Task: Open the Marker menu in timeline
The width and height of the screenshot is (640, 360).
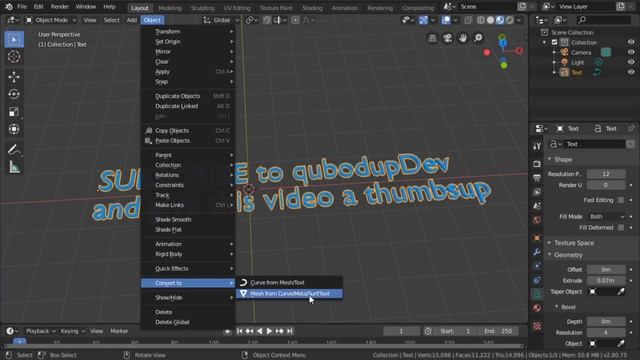Action: (x=119, y=331)
